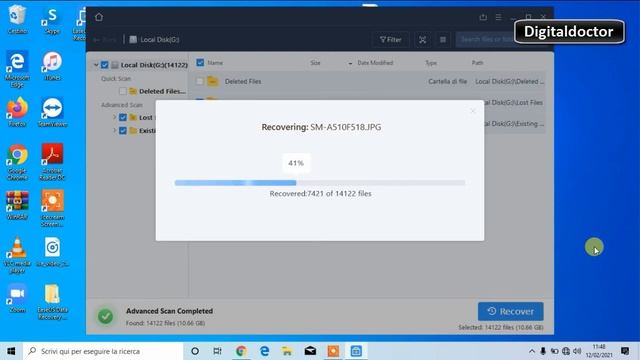Expand the Existing files tree folder
The image size is (640, 360).
(x=115, y=131)
